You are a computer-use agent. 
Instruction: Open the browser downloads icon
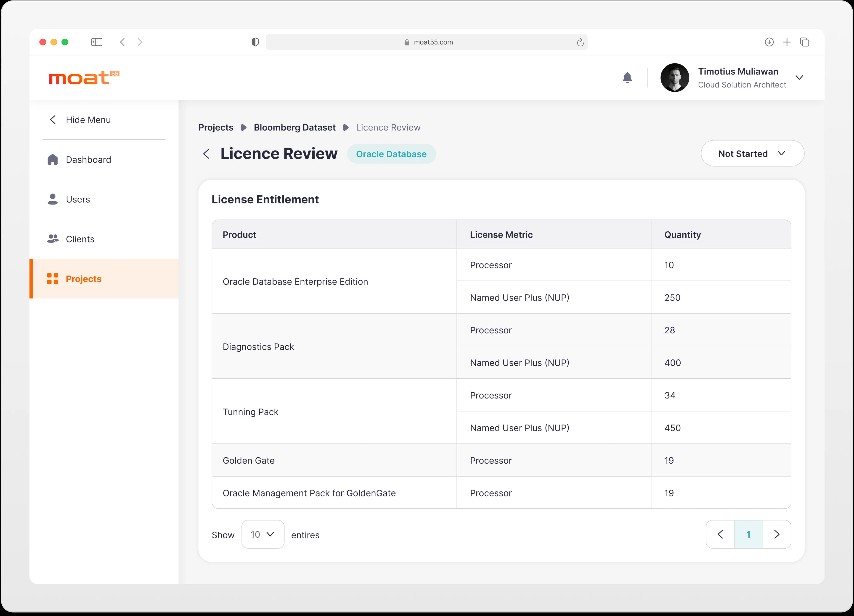pyautogui.click(x=769, y=42)
